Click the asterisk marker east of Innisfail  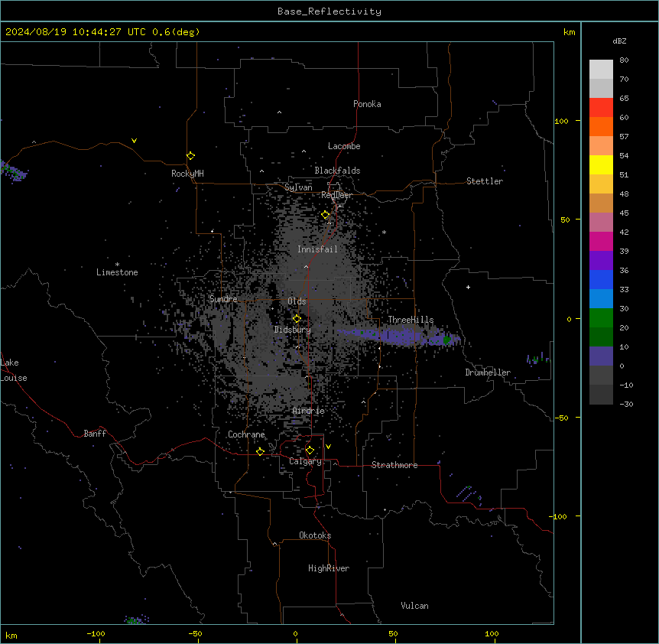pyautogui.click(x=384, y=232)
